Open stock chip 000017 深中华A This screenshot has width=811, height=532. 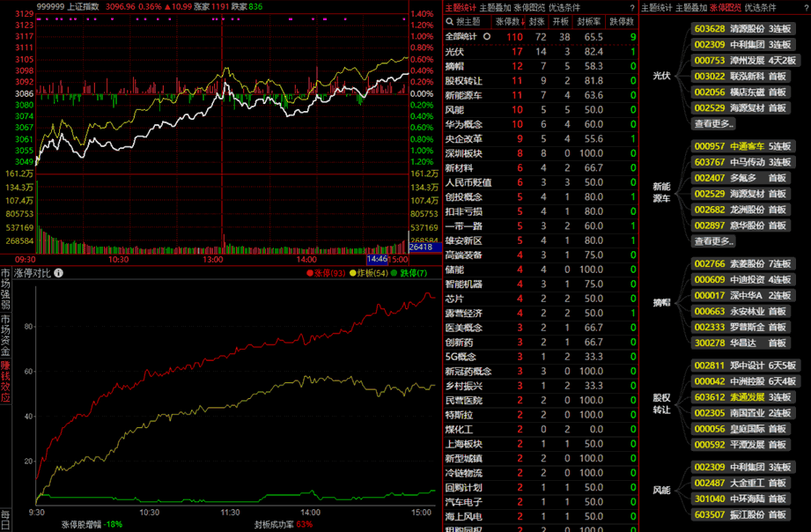pos(742,295)
